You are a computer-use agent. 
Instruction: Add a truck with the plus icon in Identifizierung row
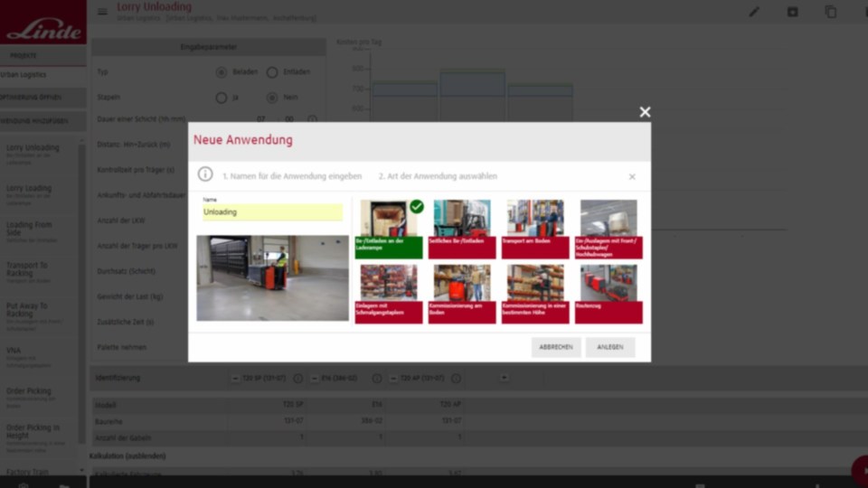coord(505,378)
